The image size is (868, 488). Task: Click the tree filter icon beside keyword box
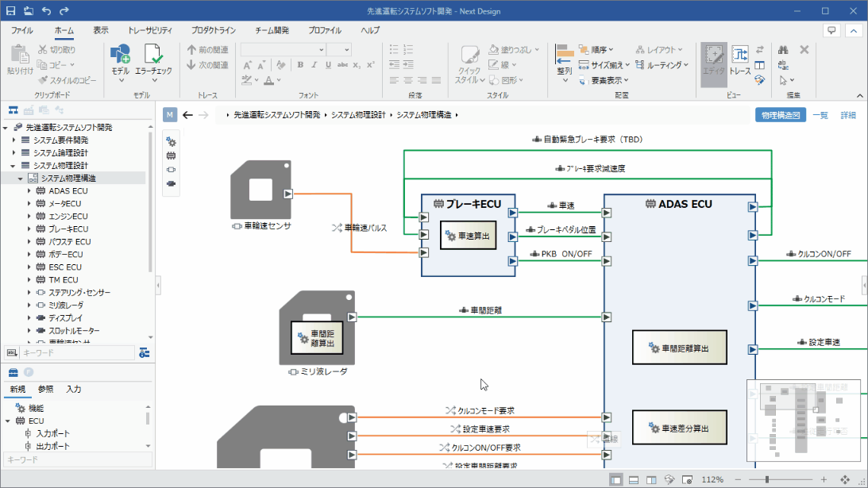(x=145, y=352)
